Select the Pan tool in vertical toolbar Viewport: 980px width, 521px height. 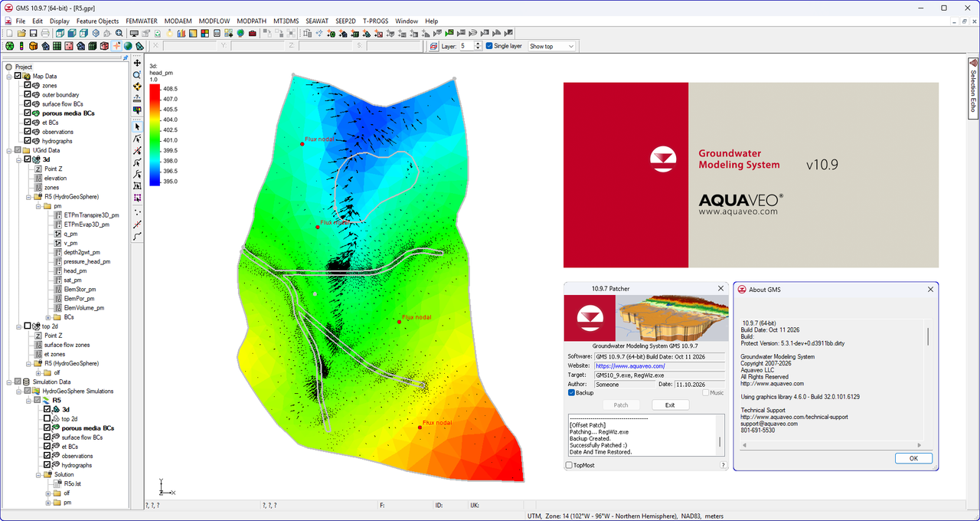[x=137, y=64]
